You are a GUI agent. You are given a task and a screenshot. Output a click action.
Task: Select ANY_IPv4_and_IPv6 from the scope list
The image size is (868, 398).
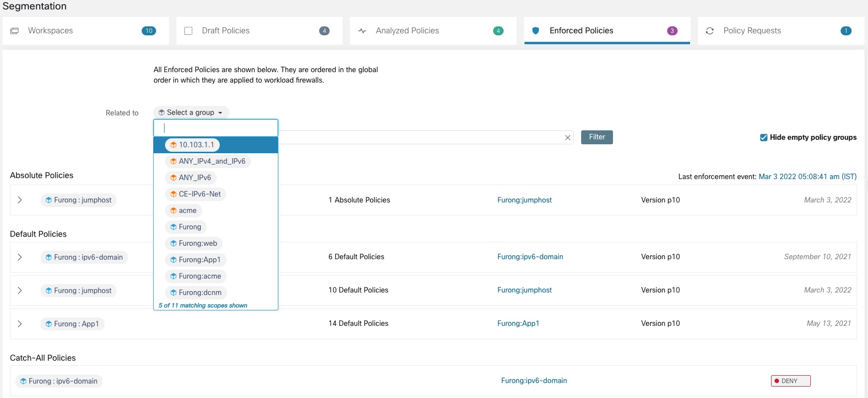[x=208, y=161]
